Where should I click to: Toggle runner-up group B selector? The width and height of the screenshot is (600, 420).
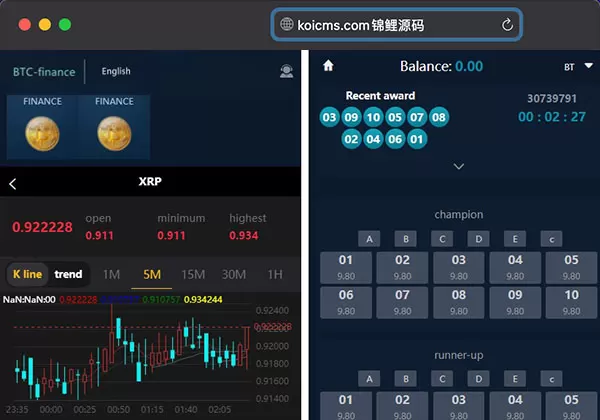404,378
